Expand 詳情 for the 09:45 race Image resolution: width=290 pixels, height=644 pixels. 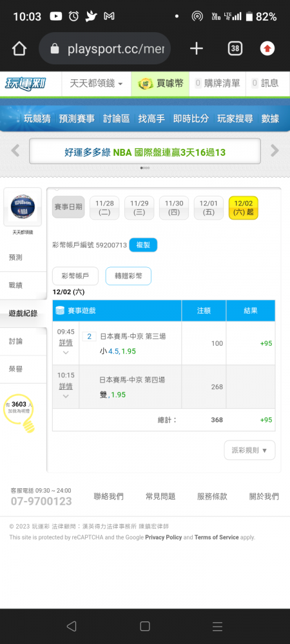pos(66,343)
